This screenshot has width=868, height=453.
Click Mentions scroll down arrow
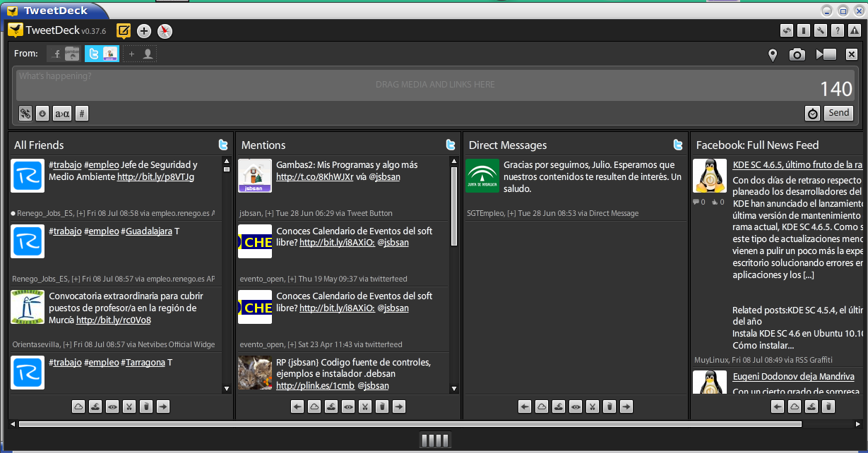click(454, 388)
